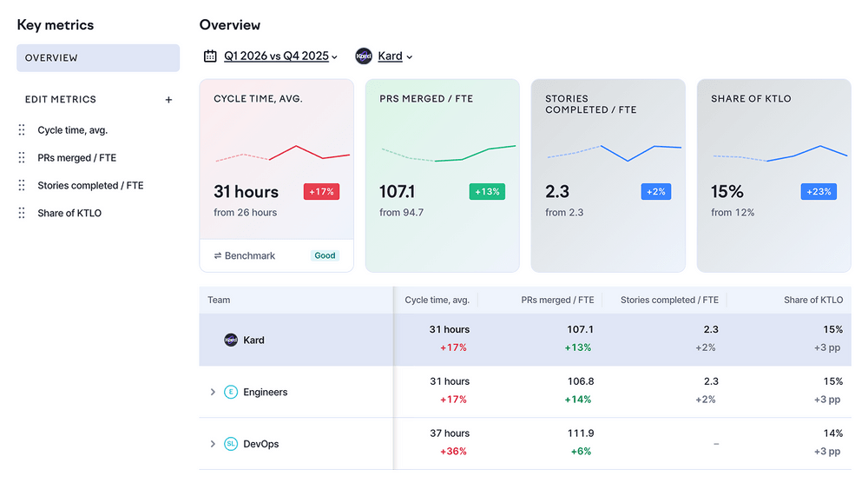Screen dimensions: 868x496
Task: Click the Overview page heading
Action: click(230, 25)
